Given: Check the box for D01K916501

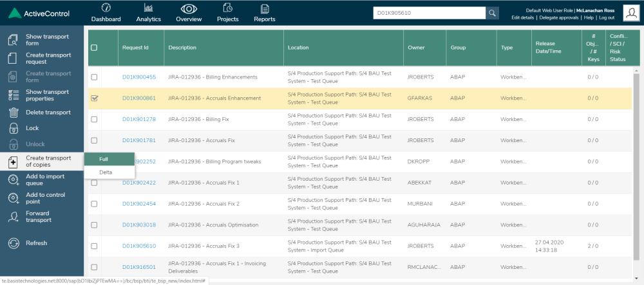Looking at the screenshot, I should (94, 267).
